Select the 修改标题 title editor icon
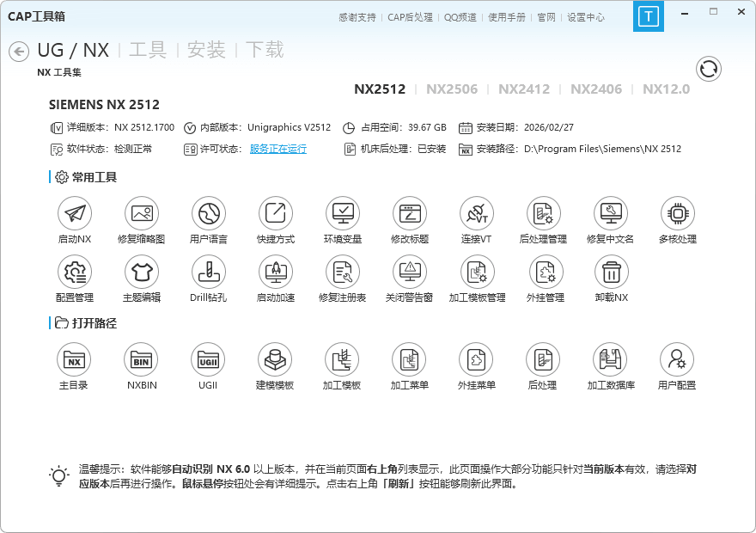This screenshot has height=533, width=756. pos(410,213)
